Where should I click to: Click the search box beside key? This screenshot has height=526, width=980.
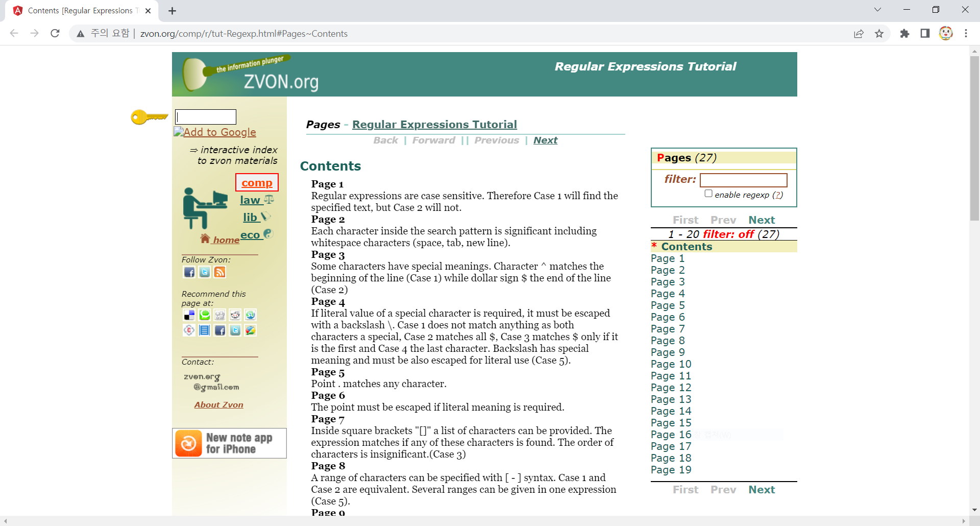206,117
